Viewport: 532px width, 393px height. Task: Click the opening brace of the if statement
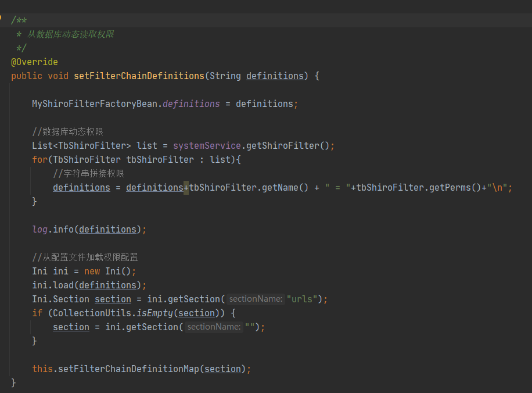click(233, 313)
